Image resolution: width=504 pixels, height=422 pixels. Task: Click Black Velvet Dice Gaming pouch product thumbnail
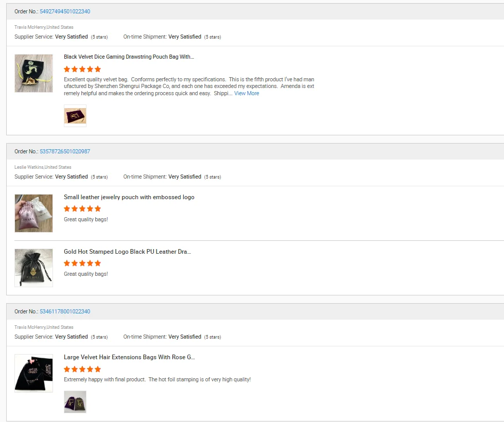click(33, 74)
